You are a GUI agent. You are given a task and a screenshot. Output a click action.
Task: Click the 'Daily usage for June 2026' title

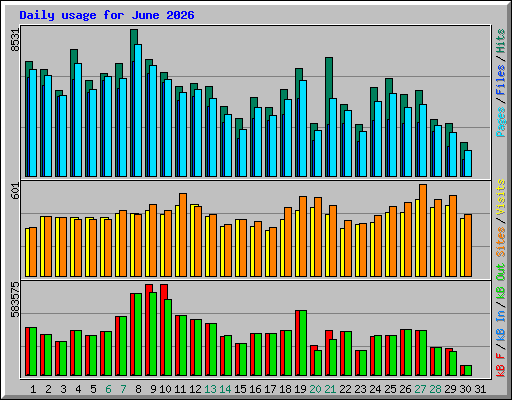(107, 15)
